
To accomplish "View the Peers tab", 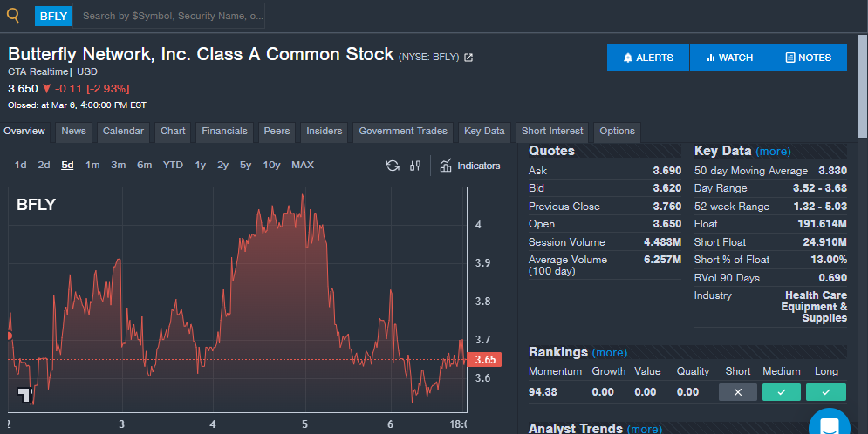I will tap(277, 132).
